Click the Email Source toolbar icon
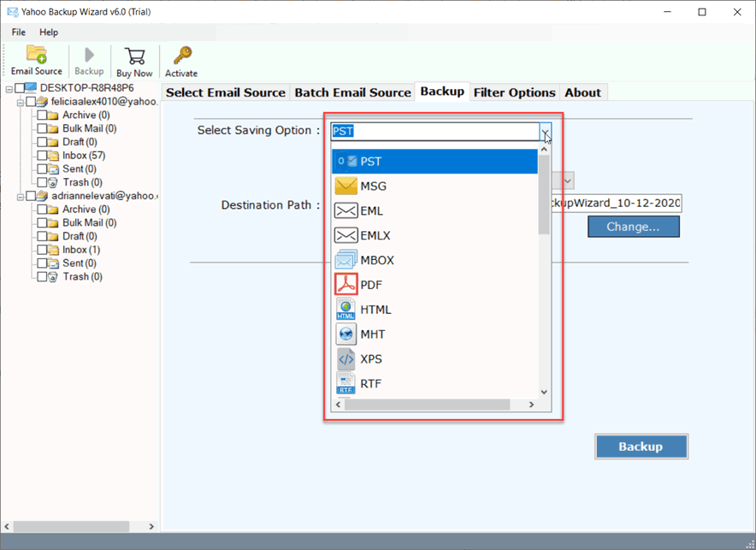Viewport: 756px width, 550px height. click(36, 56)
